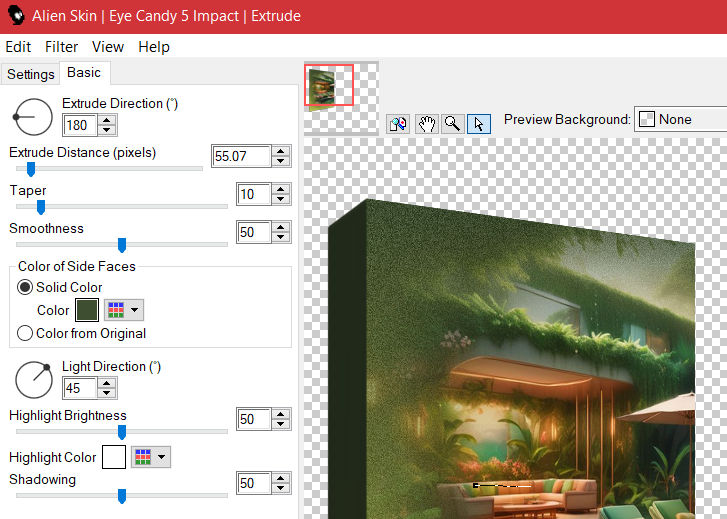Screen dimensions: 727x519
Task: Select the magnifier zoom tool
Action: pyautogui.click(x=452, y=124)
